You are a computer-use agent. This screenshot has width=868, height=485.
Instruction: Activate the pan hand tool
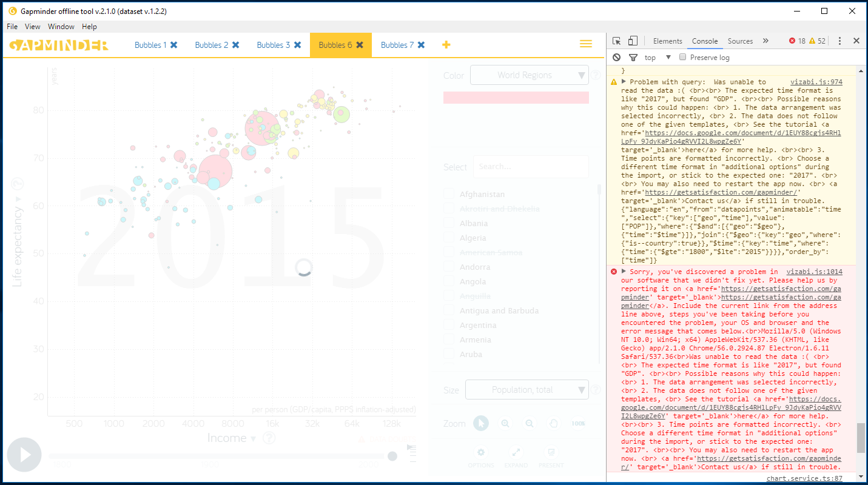tap(554, 424)
